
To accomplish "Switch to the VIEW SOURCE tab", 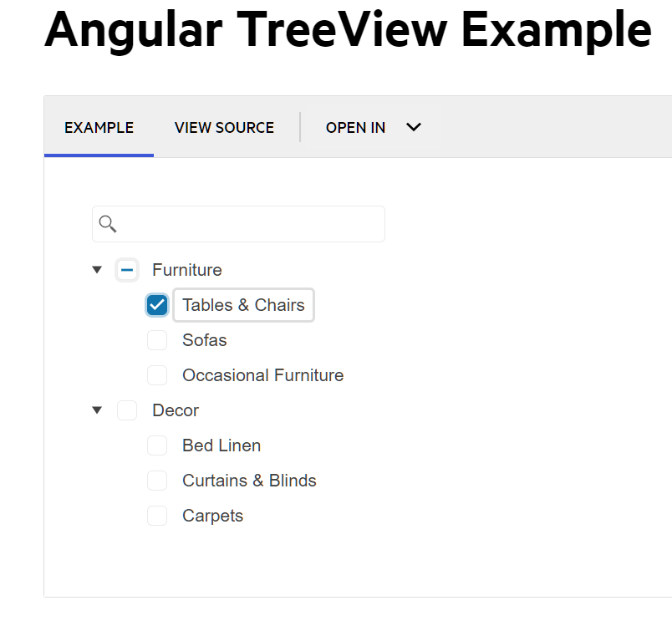I will [x=224, y=127].
